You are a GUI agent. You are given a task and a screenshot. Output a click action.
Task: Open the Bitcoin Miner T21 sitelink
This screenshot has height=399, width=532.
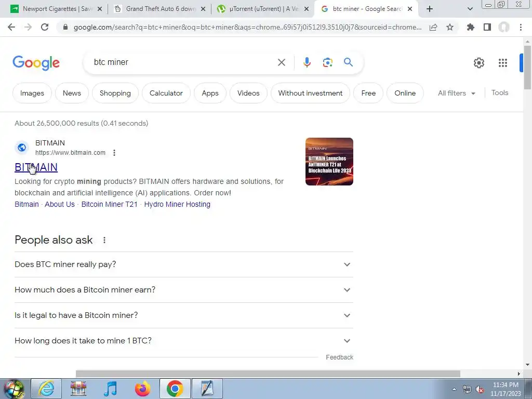point(109,204)
